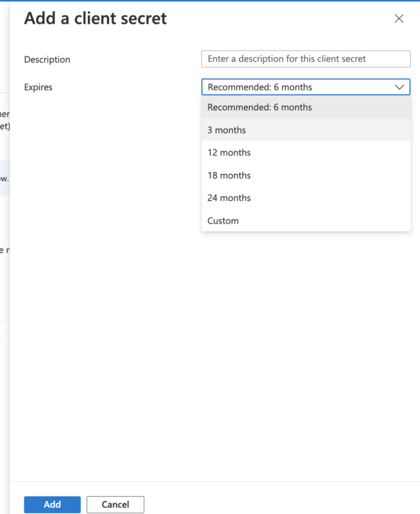This screenshot has width=420, height=514.
Task: Pick the 12 months expiry option
Action: coord(306,152)
